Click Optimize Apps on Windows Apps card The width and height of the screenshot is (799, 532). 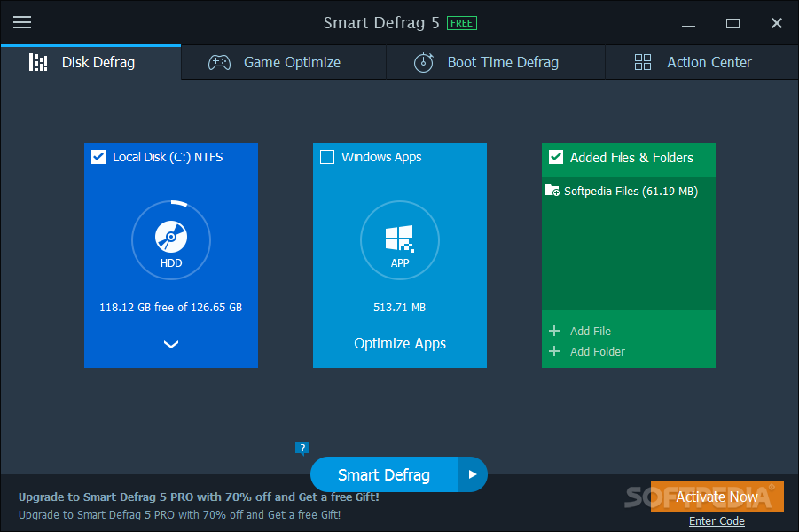[400, 343]
